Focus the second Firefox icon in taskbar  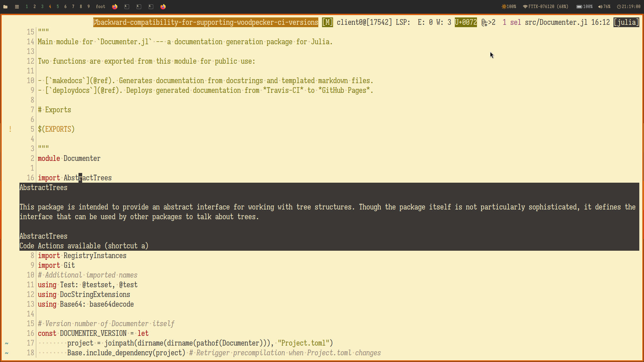coord(163,7)
